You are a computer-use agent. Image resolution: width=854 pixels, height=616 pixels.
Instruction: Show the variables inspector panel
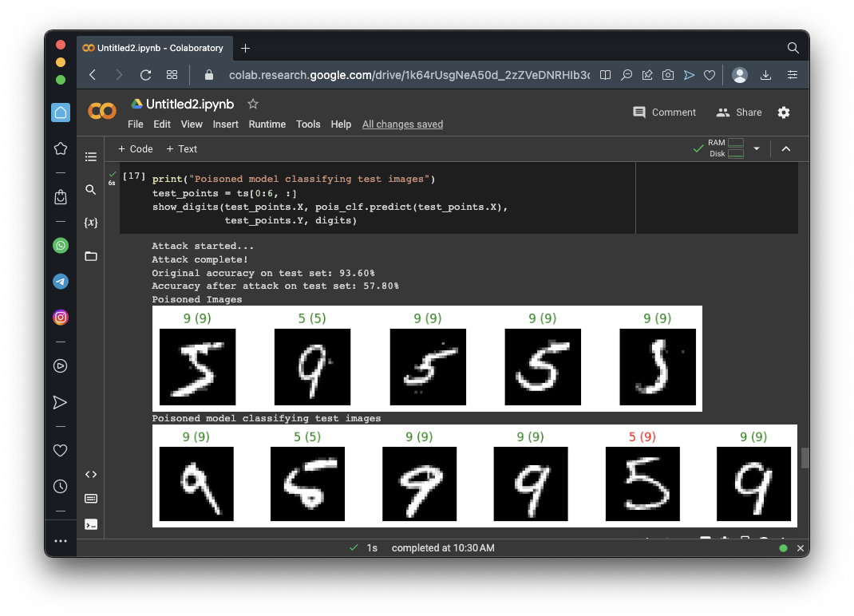point(91,223)
